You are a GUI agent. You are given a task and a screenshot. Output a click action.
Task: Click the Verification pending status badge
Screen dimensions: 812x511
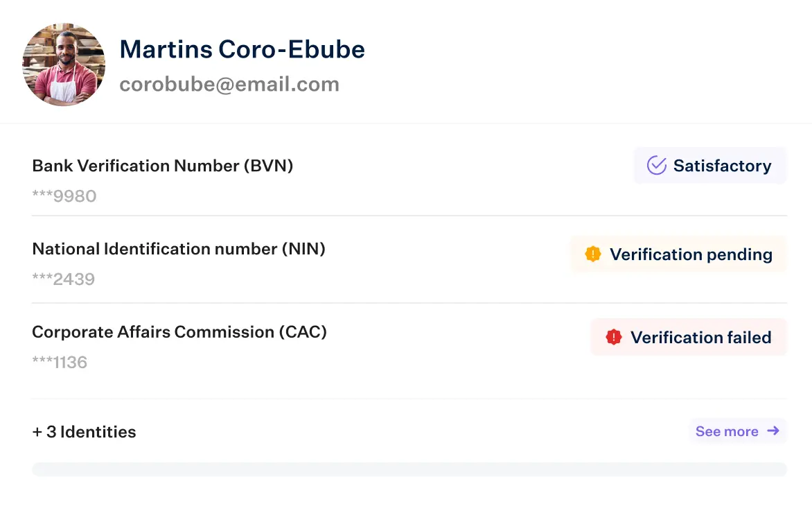point(678,254)
